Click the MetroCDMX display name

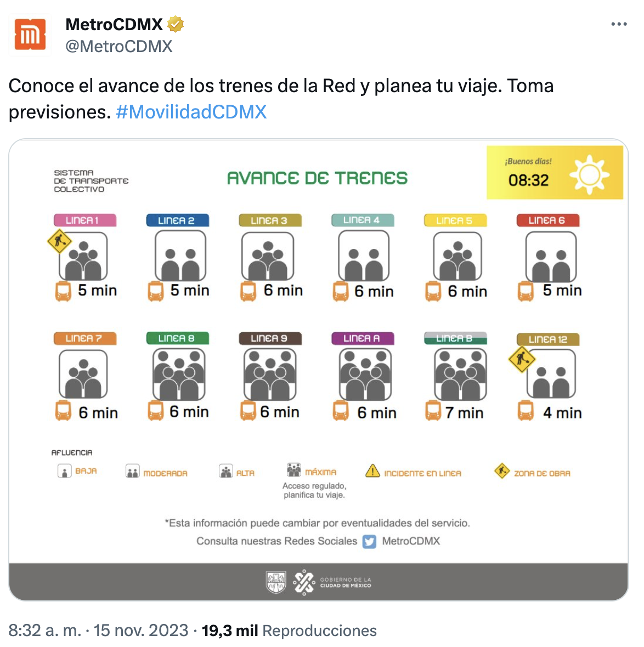114,25
